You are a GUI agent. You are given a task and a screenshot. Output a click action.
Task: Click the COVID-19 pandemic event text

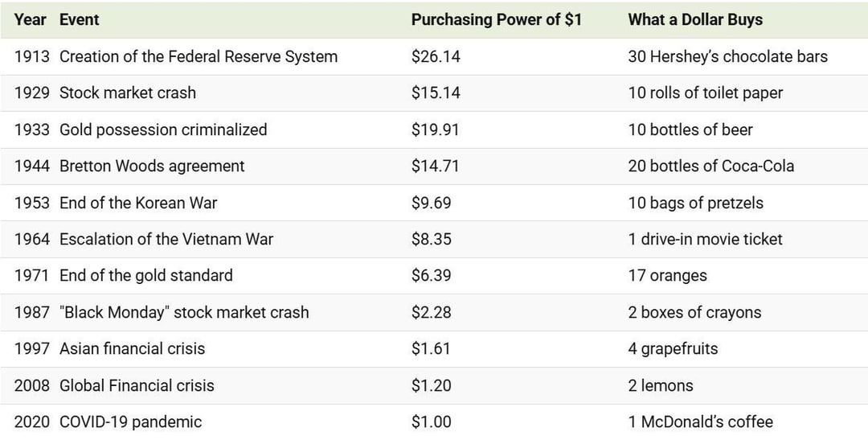[131, 422]
